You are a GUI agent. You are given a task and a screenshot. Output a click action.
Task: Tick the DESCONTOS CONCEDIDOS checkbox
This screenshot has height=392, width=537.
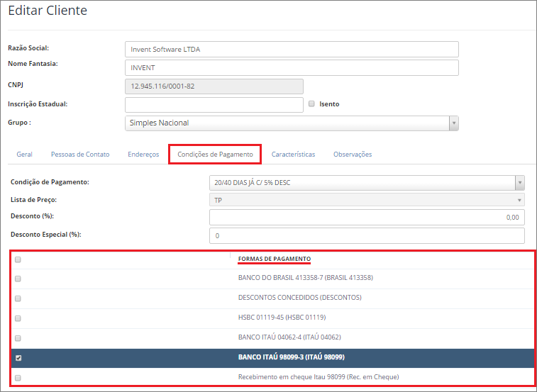click(x=18, y=298)
